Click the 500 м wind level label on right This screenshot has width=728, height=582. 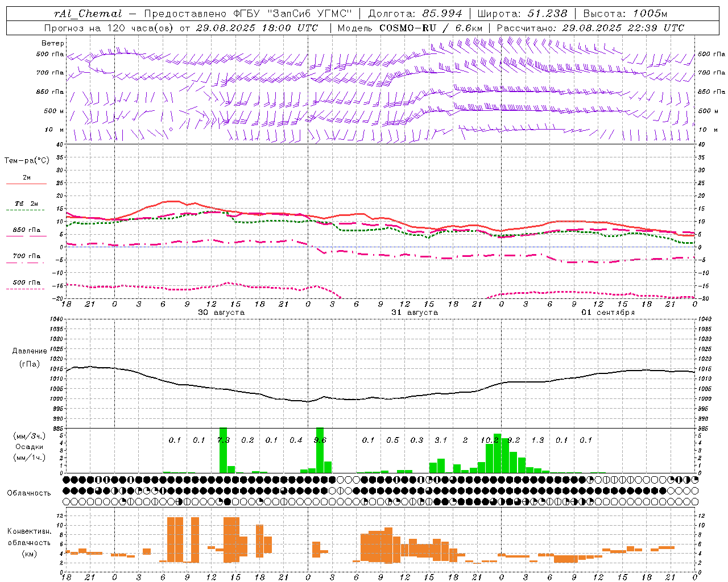point(708,111)
